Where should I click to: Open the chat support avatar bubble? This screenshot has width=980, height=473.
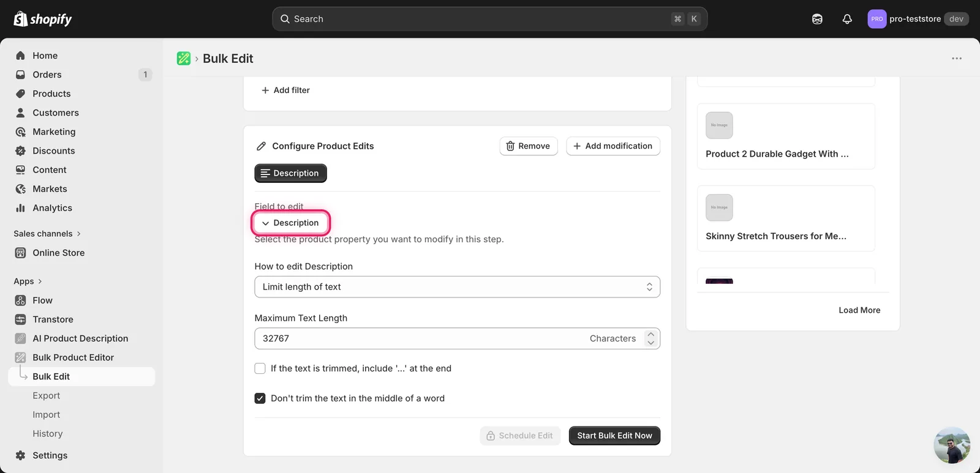[952, 445]
